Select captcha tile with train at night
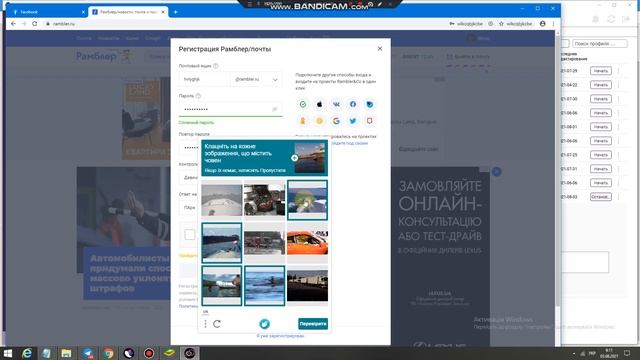640x360 pixels. click(x=307, y=286)
